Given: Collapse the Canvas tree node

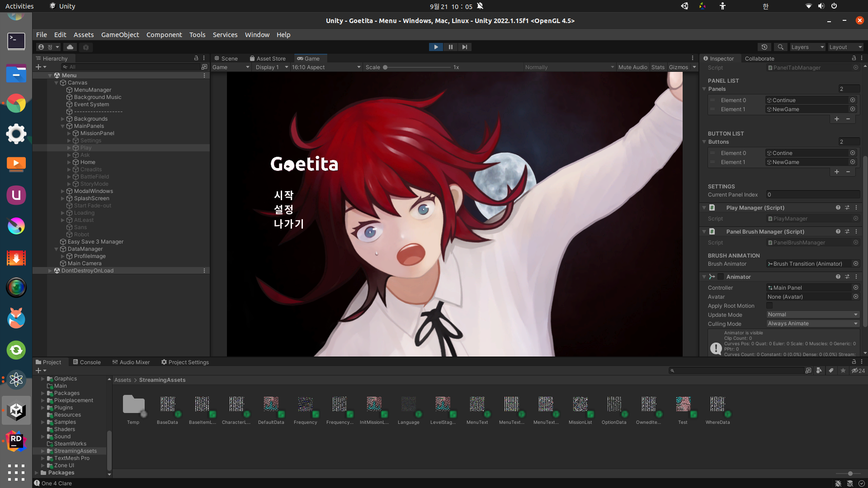Looking at the screenshot, I should [57, 83].
